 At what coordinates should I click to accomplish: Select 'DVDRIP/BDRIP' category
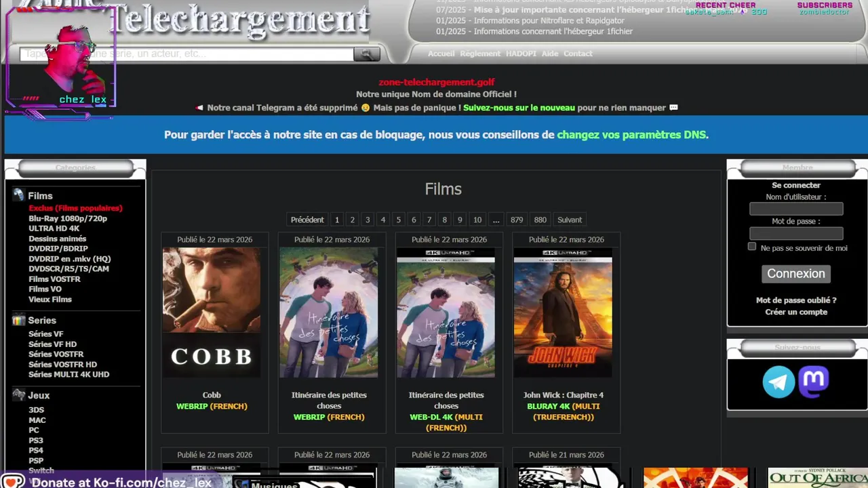(x=58, y=249)
